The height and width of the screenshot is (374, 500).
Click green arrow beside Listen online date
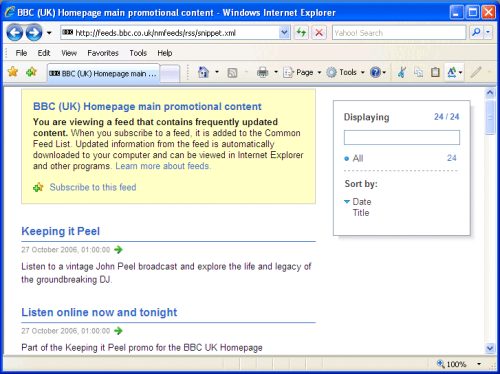coord(118,331)
